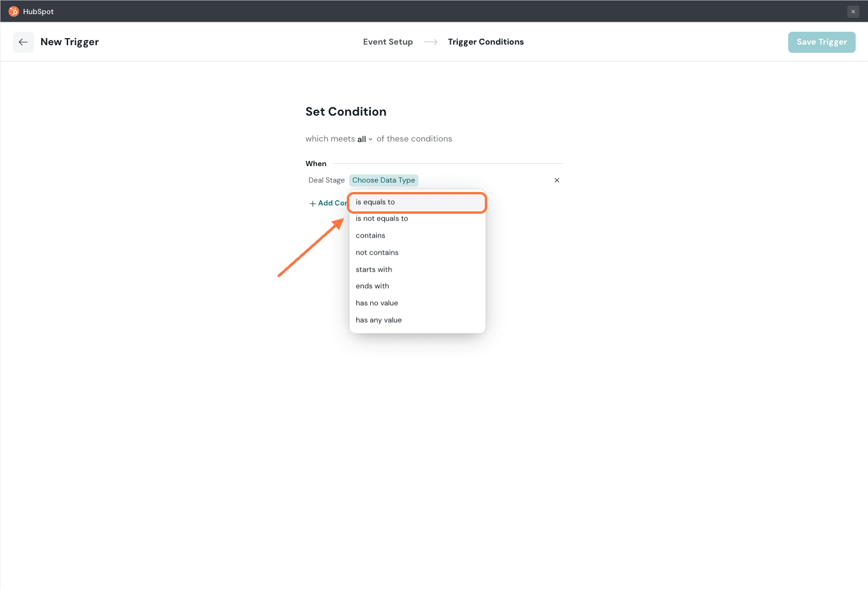Screen dimensions: 868x590
Task: Go back using the left arrow
Action: click(x=23, y=42)
